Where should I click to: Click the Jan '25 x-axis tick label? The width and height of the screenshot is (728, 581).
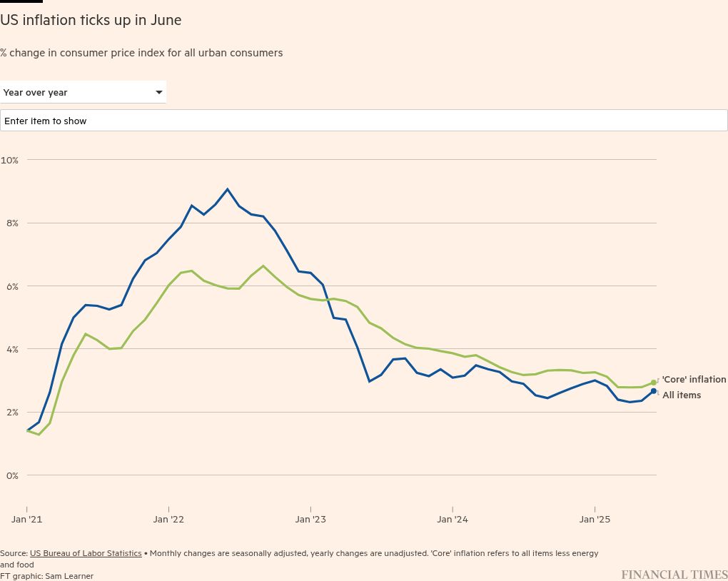tap(595, 519)
